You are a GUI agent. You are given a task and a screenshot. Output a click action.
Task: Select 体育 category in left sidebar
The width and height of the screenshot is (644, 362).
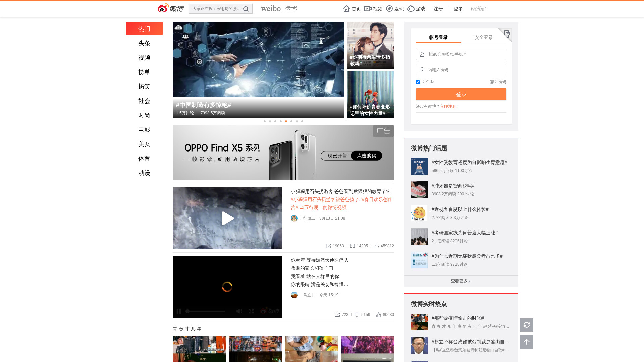pos(144,159)
